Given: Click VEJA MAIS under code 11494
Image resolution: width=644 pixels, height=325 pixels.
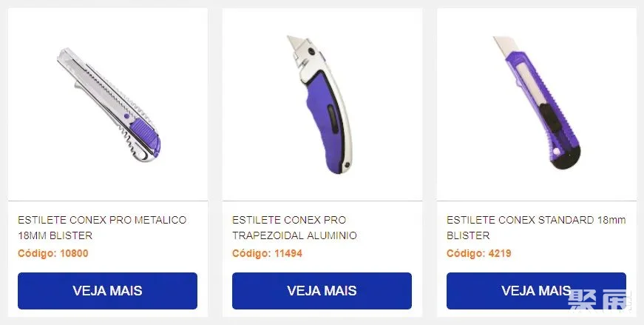Looking at the screenshot, I should click(322, 291).
